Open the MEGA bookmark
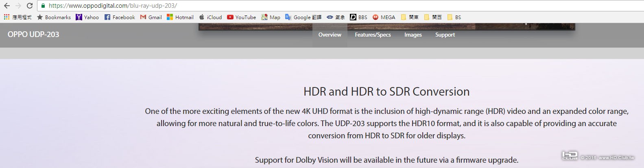The width and height of the screenshot is (644, 168). click(384, 17)
